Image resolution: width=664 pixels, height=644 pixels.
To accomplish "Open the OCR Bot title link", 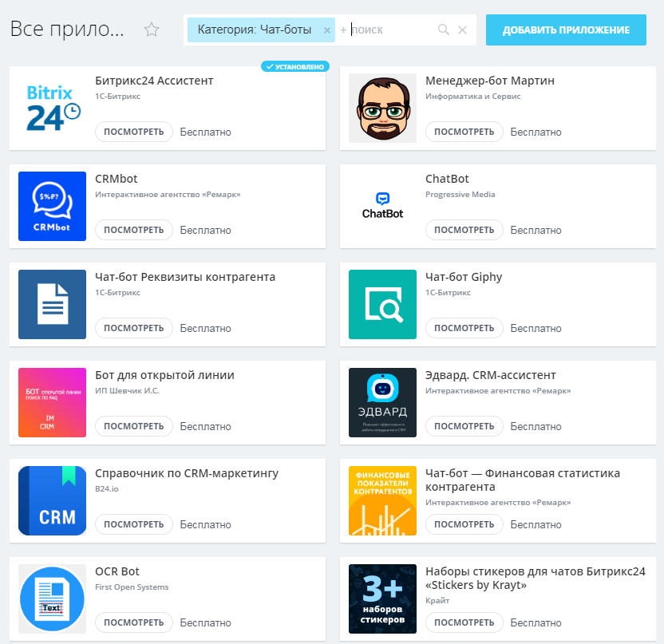I will 117,571.
